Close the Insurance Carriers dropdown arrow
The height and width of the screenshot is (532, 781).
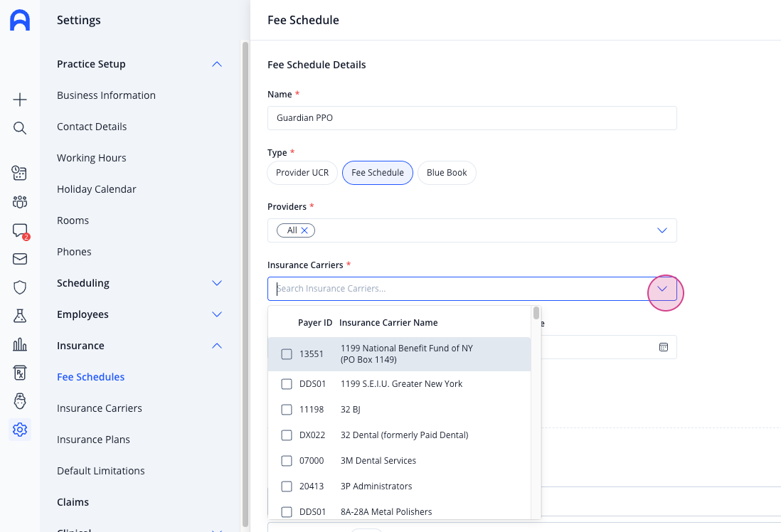coord(662,289)
